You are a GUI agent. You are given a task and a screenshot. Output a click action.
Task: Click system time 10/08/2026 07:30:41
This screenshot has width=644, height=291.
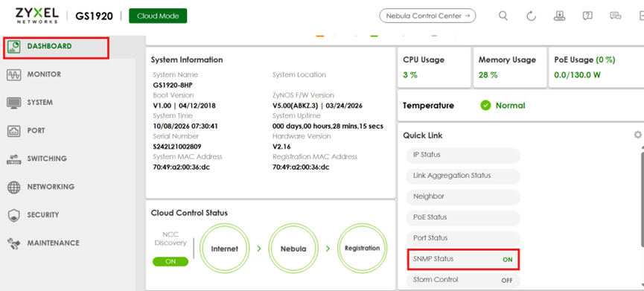185,127
